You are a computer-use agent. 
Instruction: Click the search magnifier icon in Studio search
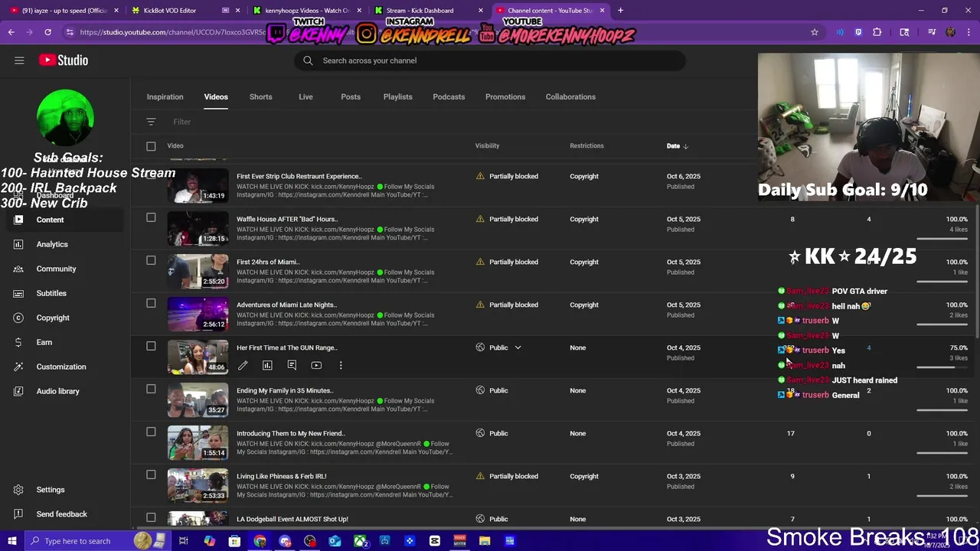(x=308, y=60)
